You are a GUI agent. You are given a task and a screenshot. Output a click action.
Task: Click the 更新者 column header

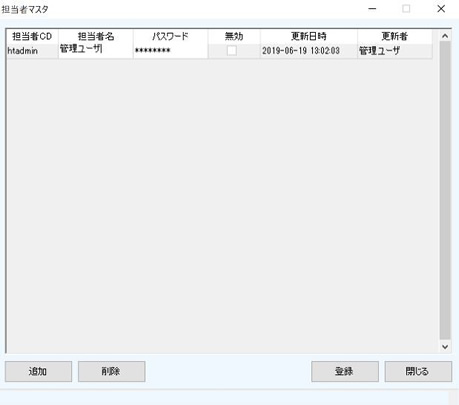[395, 36]
